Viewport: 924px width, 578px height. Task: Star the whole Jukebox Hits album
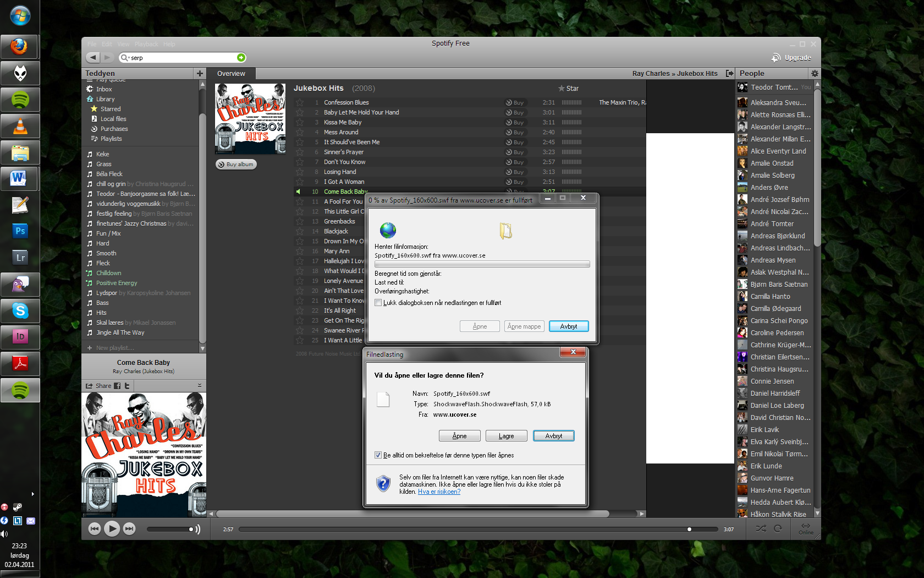pyautogui.click(x=568, y=88)
